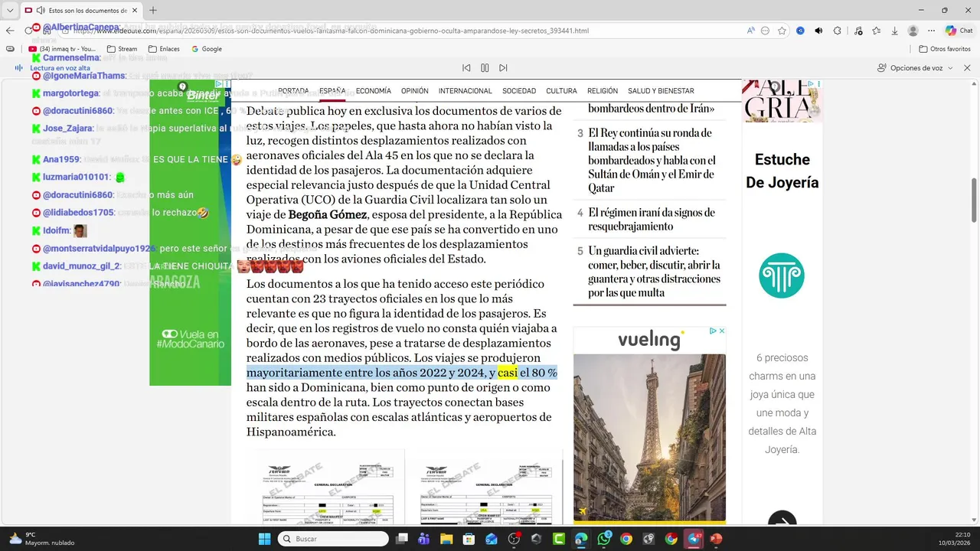The width and height of the screenshot is (980, 551).
Task: Open Microsoft Teams from the taskbar
Action: [424, 539]
